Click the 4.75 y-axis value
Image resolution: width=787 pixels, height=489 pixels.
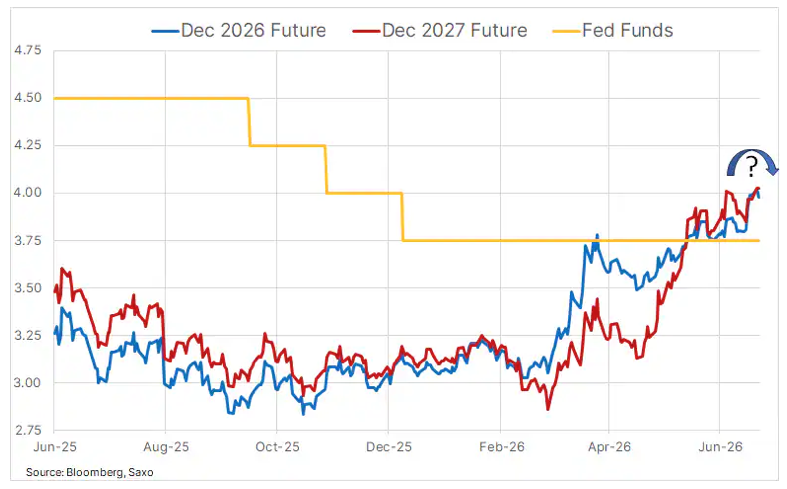point(28,50)
